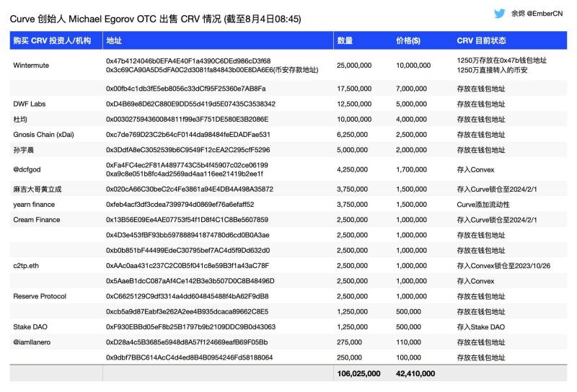Click the 2,000,000 price cell

pyautogui.click(x=411, y=150)
